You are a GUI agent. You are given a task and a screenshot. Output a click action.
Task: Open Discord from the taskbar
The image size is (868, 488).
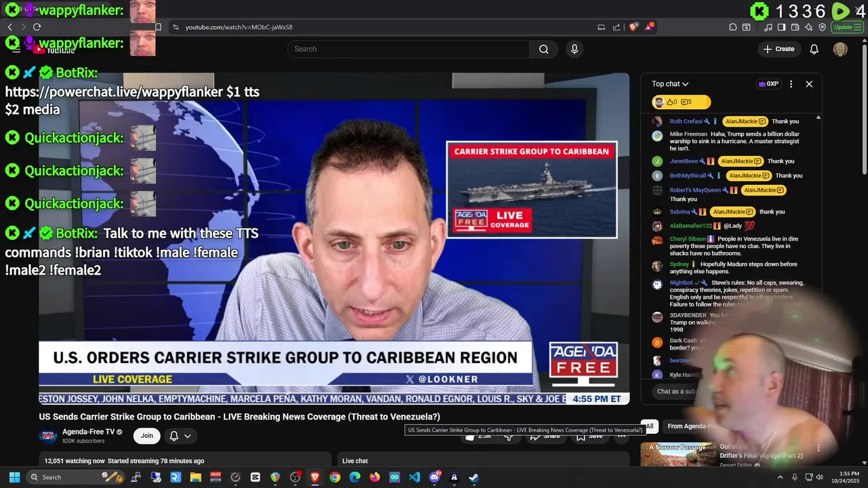435,477
